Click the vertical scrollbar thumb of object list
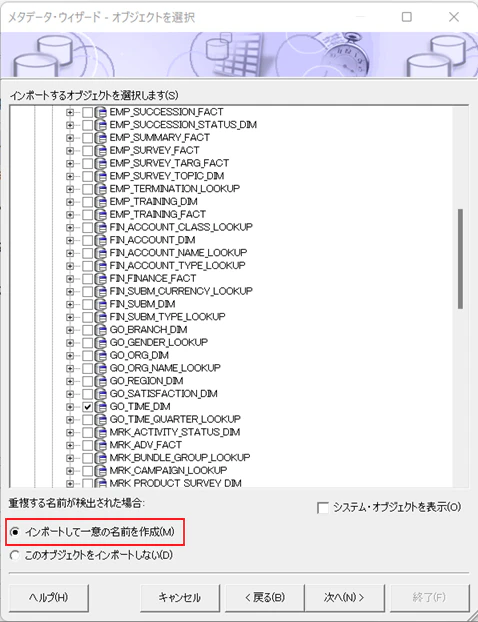 point(460,259)
